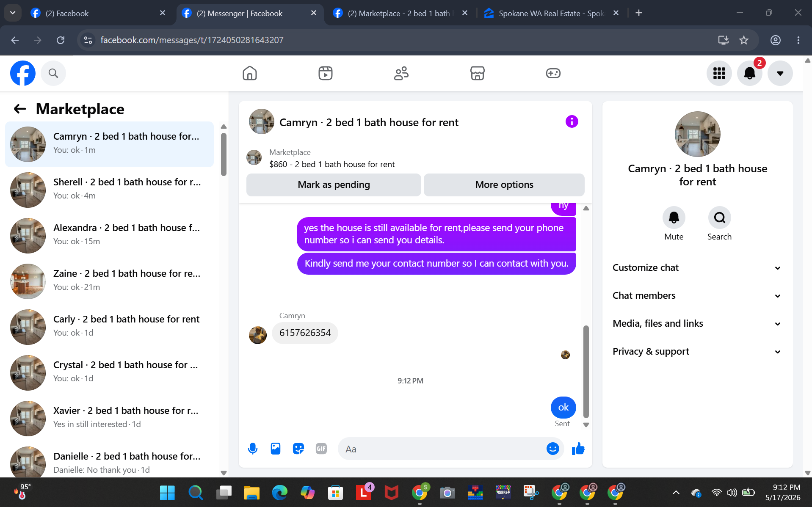Screen dimensions: 812x507
Task: Open the Camera app on taskbar
Action: click(x=447, y=493)
